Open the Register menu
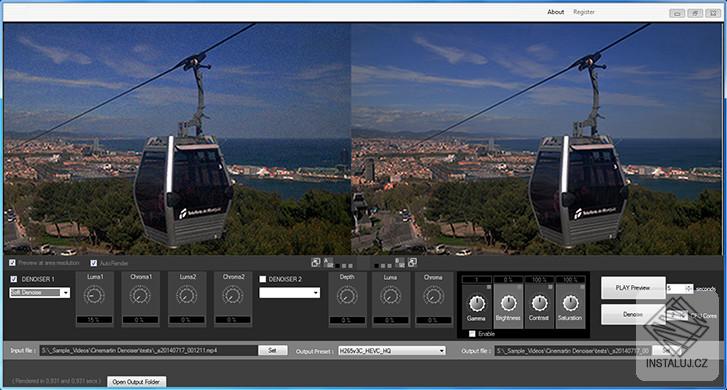 pyautogui.click(x=584, y=12)
